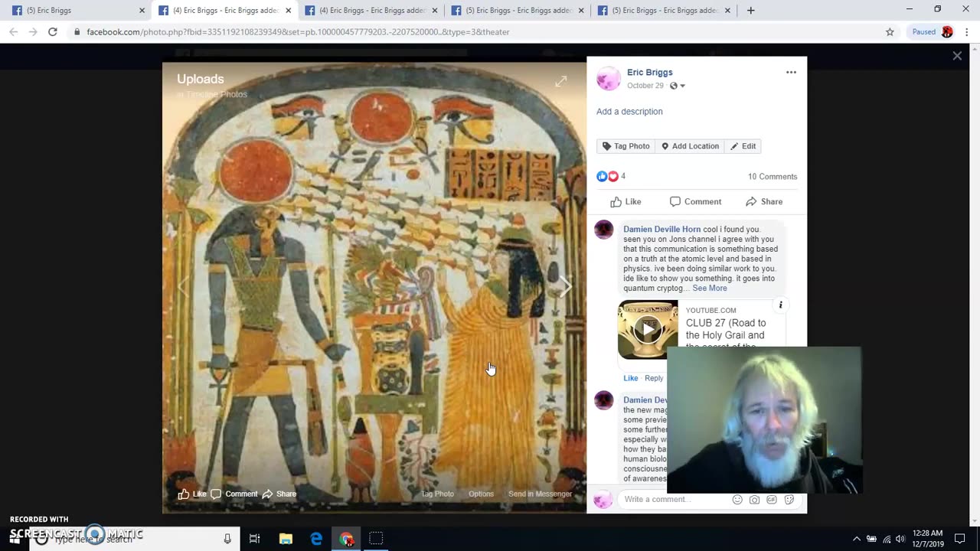This screenshot has width=980, height=551.
Task: Open Options in the photo overlay
Action: point(481,494)
